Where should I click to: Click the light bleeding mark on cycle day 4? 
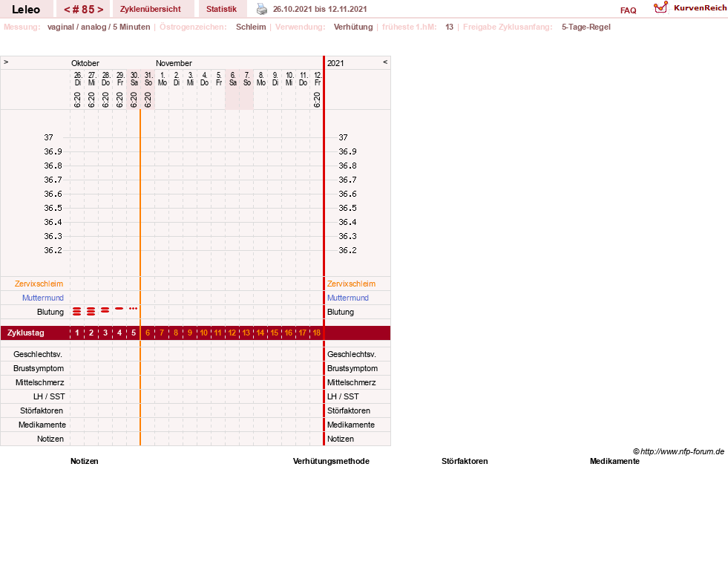pyautogui.click(x=119, y=308)
